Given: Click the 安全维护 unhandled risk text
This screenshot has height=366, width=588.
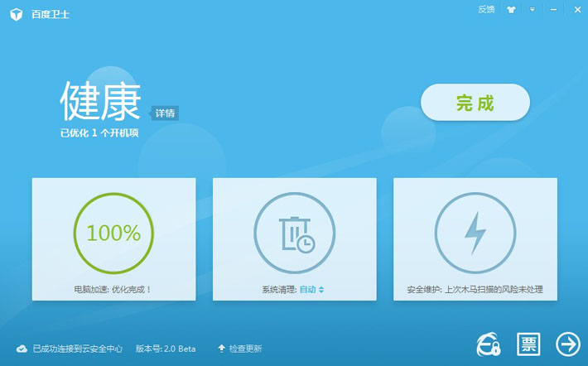Looking at the screenshot, I should pos(475,290).
